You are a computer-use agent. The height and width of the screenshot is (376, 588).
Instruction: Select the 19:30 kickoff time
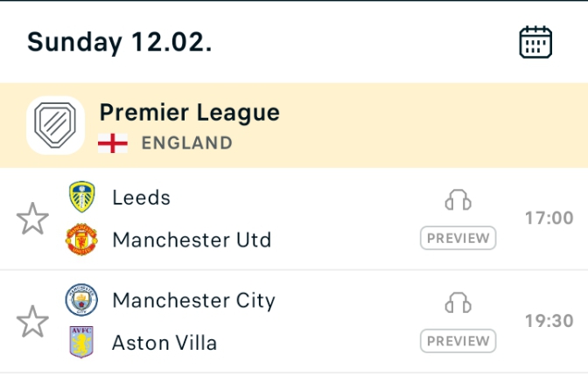point(549,321)
